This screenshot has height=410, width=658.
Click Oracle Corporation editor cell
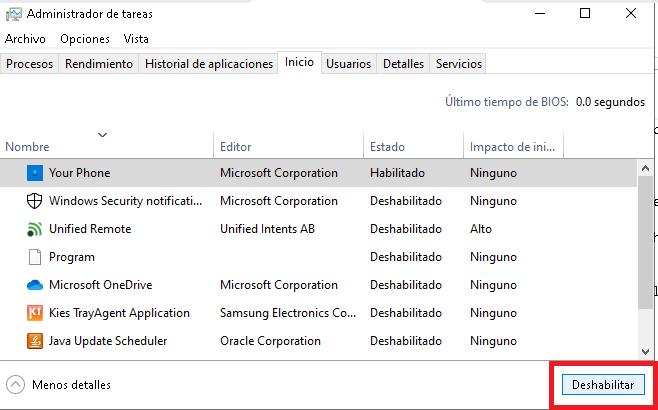pyautogui.click(x=270, y=341)
